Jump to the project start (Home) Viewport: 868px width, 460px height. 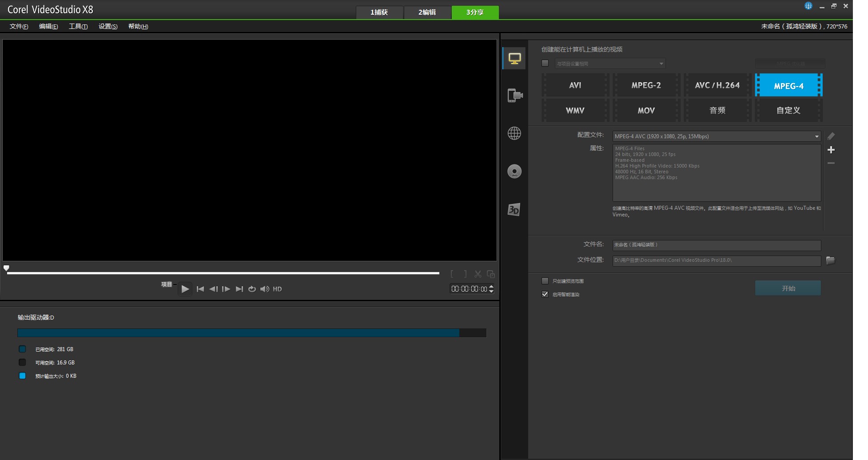click(x=200, y=289)
